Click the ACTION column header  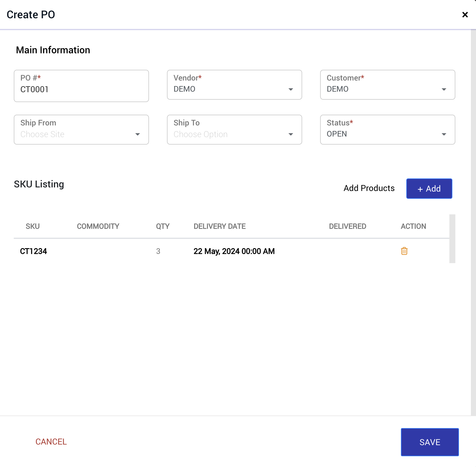point(413,226)
